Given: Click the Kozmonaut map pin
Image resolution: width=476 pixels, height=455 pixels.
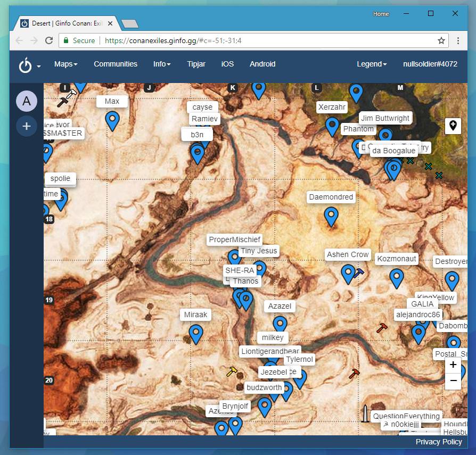Looking at the screenshot, I should 397,278.
